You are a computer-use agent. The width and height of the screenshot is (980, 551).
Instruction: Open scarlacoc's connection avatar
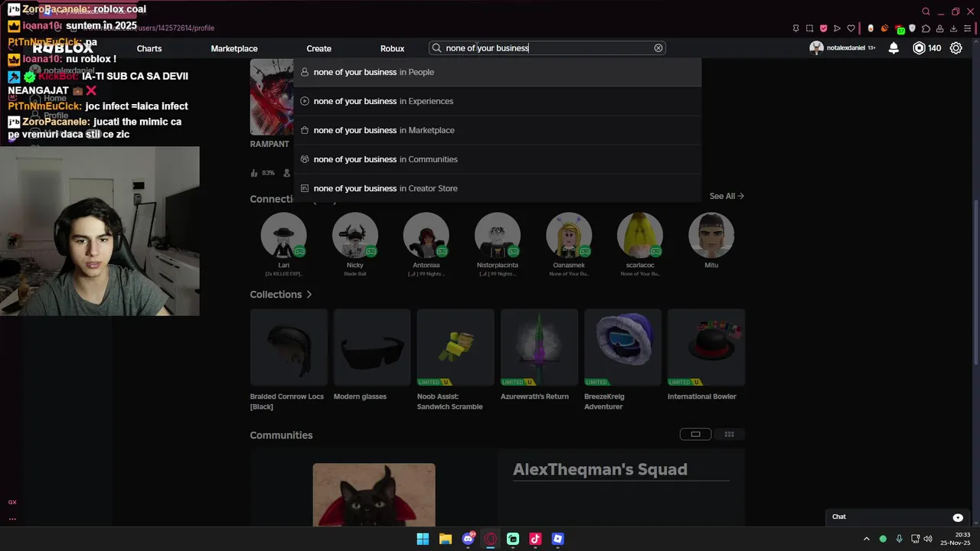(x=640, y=236)
